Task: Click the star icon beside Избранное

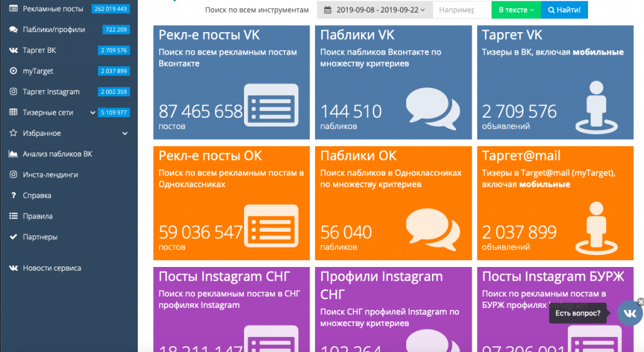Action: pos(13,133)
